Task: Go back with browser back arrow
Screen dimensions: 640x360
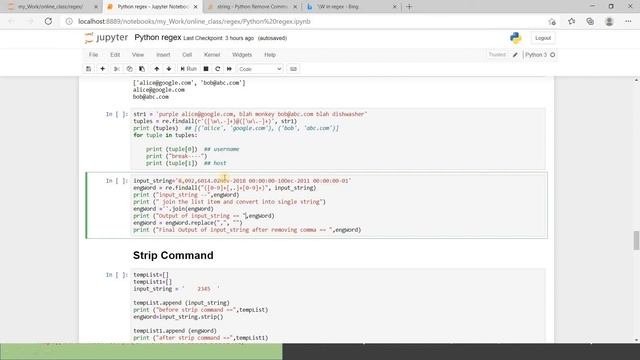Action: [11, 21]
